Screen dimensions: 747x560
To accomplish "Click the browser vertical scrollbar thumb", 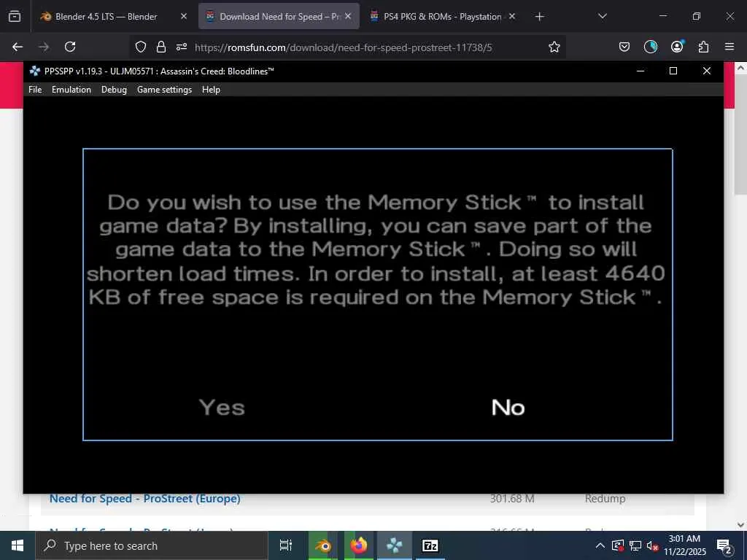I will pyautogui.click(x=740, y=134).
